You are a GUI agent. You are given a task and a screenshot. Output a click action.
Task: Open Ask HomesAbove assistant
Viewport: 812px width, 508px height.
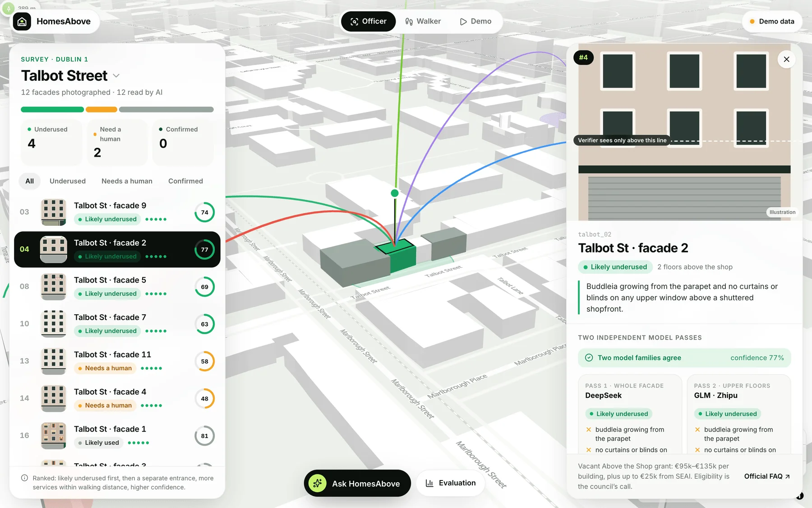[357, 483]
